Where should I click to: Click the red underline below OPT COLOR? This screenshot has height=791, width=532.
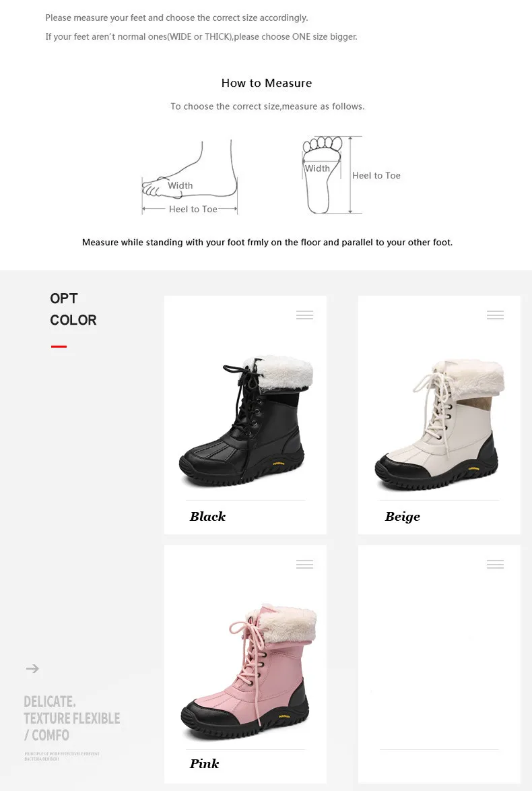click(59, 346)
